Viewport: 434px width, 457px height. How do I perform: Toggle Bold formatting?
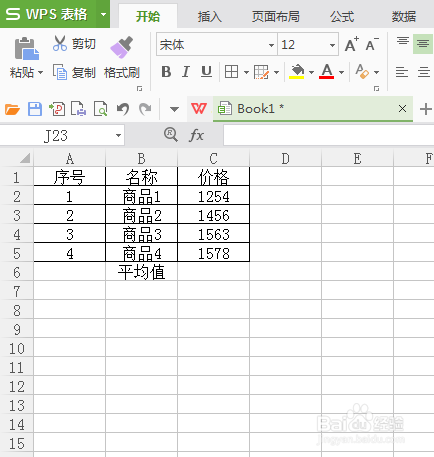166,72
